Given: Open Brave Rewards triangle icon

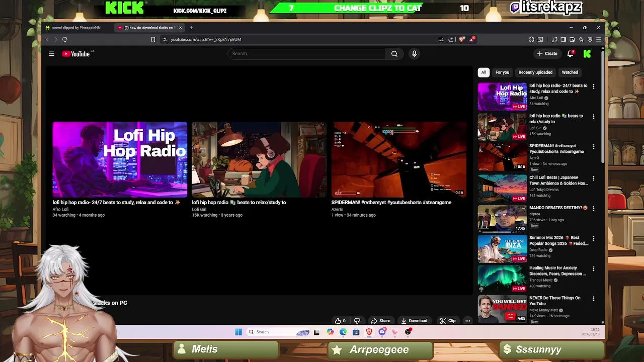Looking at the screenshot, I should (x=472, y=39).
